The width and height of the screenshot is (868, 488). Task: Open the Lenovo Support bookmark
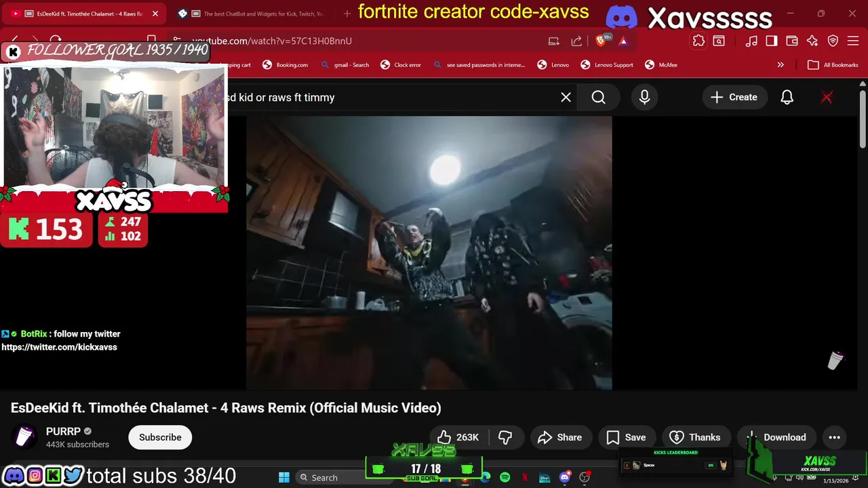(607, 65)
